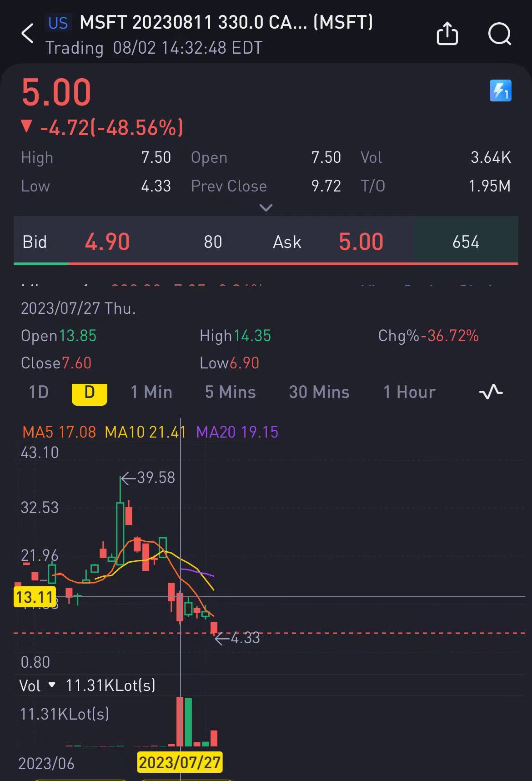
Task: Switch to 5 Mins chart
Action: 231,392
